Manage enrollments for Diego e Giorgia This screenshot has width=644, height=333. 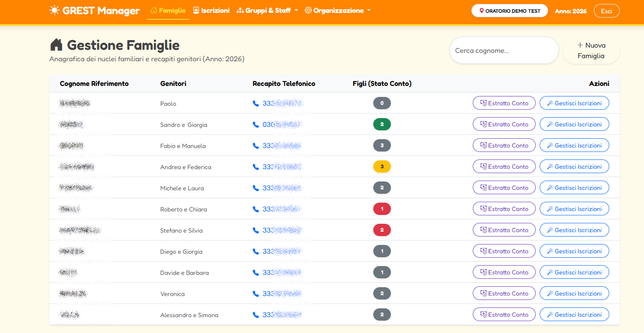(574, 251)
